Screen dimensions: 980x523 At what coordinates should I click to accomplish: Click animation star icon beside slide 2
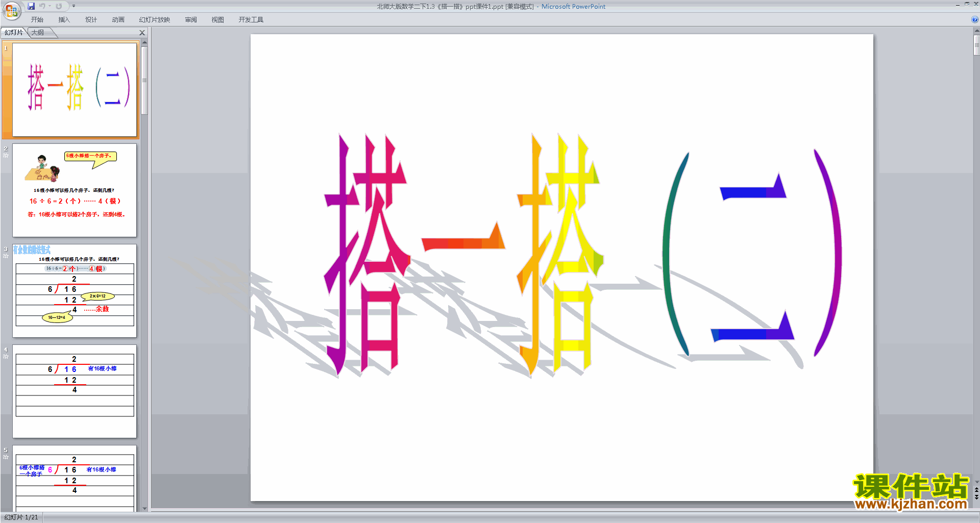(6, 156)
